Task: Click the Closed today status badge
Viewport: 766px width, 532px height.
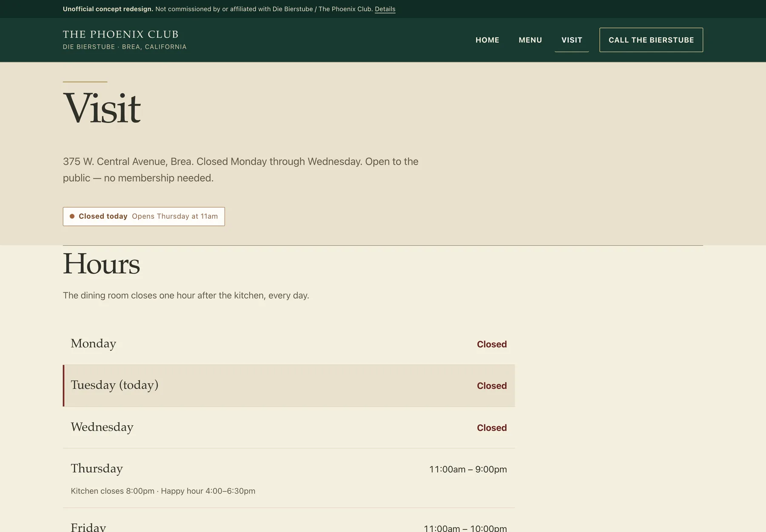Action: click(144, 216)
